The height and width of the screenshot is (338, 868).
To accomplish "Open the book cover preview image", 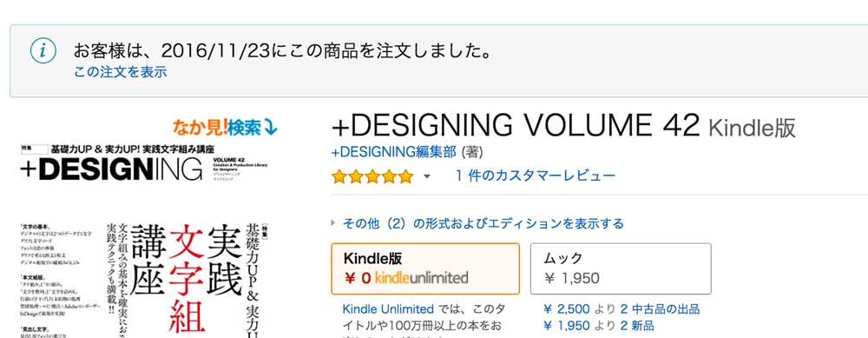I will click(x=145, y=239).
